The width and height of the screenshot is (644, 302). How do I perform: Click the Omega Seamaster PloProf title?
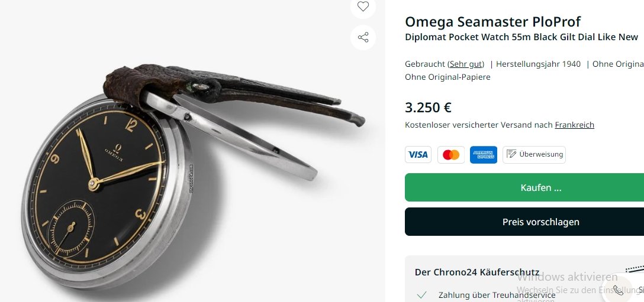(x=493, y=22)
